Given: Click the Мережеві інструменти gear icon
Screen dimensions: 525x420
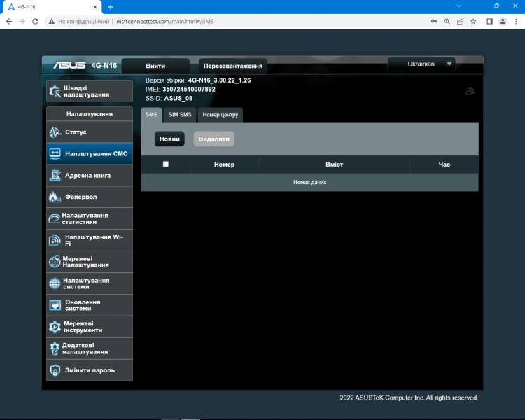Looking at the screenshot, I should (x=55, y=327).
